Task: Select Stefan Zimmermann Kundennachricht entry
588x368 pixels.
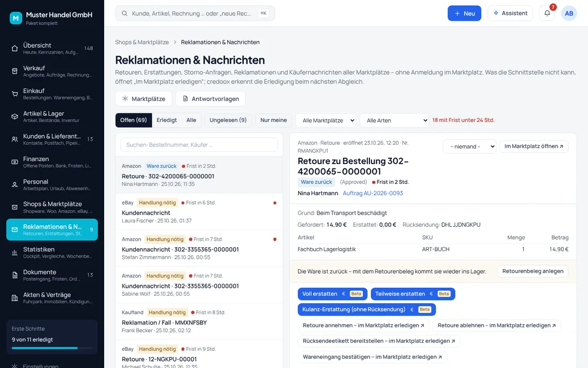Action: pyautogui.click(x=199, y=248)
